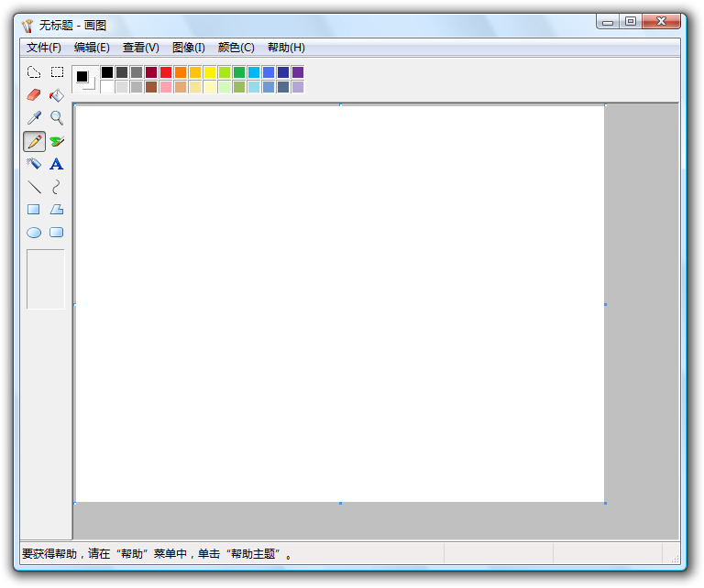Image resolution: width=704 pixels, height=588 pixels.
Task: Click the bottom-edge middle canvas resize handle
Action: pos(340,503)
